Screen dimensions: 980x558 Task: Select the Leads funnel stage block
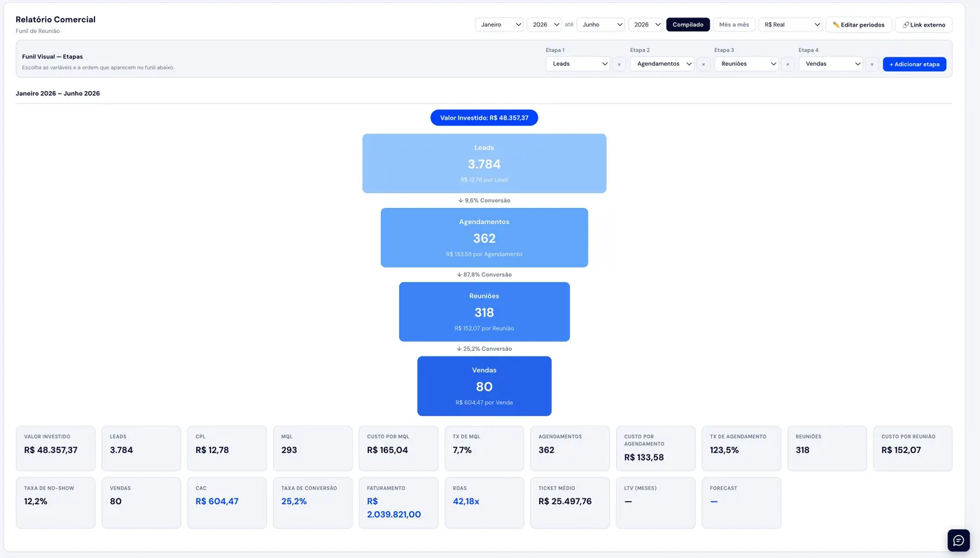pos(484,163)
